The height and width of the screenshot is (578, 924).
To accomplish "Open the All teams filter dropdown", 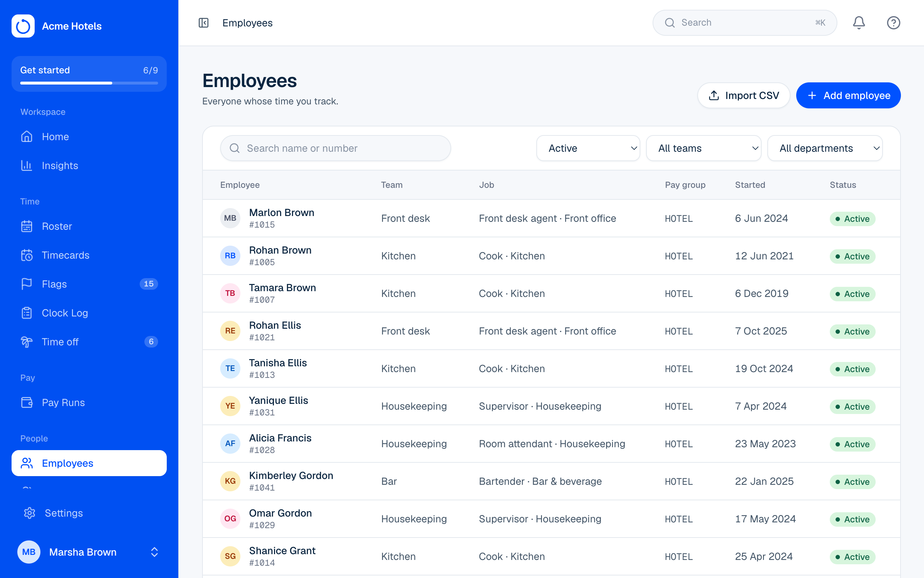I will pos(703,148).
